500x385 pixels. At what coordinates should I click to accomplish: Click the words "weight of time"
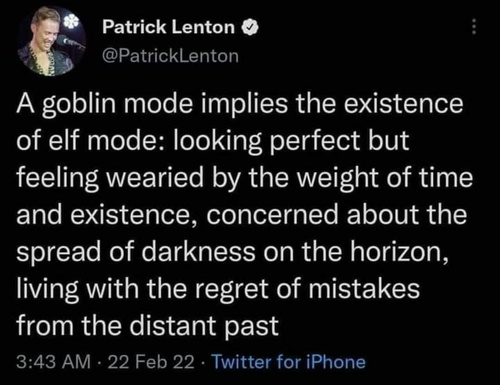(x=385, y=178)
